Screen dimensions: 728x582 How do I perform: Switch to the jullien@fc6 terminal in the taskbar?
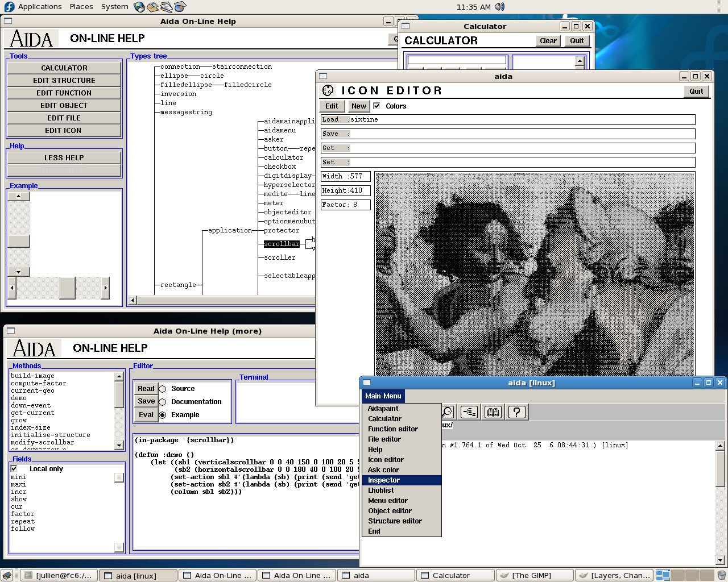click(x=59, y=575)
